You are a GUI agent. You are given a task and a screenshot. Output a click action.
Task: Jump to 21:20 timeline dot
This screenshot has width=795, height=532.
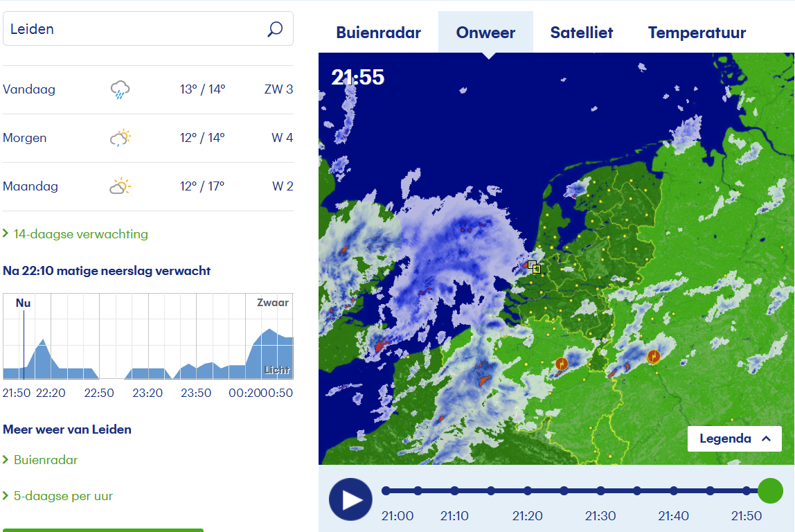pyautogui.click(x=528, y=490)
